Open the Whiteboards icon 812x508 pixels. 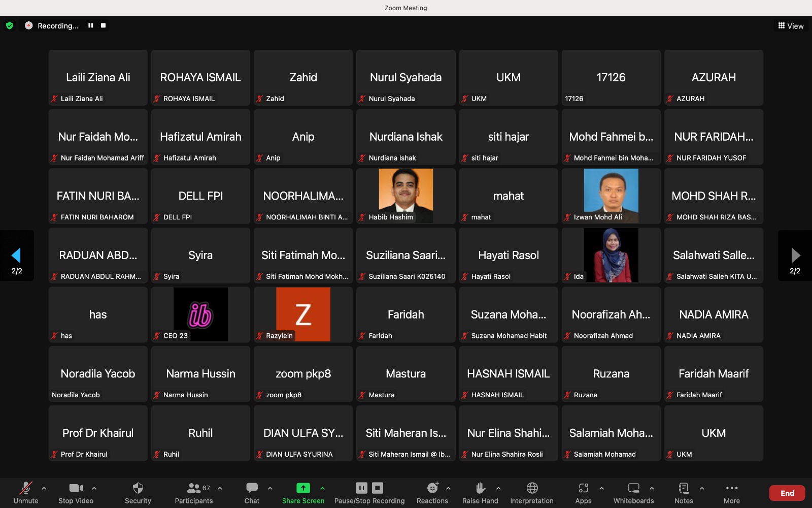pos(633,488)
